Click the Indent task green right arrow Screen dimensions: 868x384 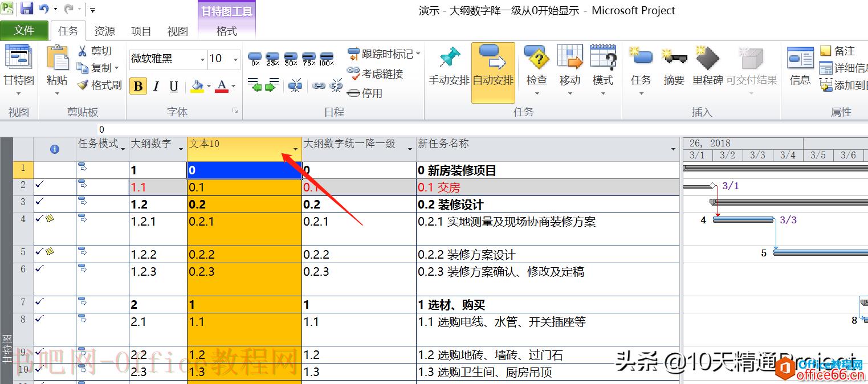click(272, 85)
